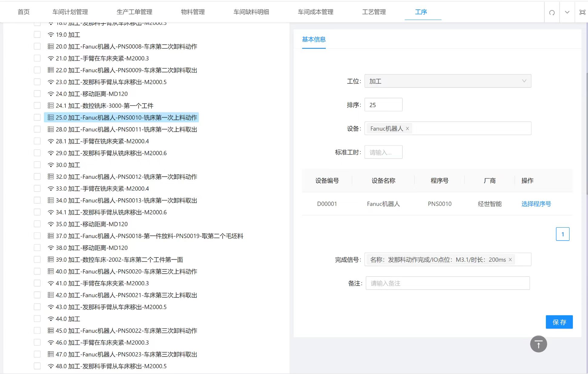Toggle fullscreen icon in top bar

pyautogui.click(x=582, y=12)
